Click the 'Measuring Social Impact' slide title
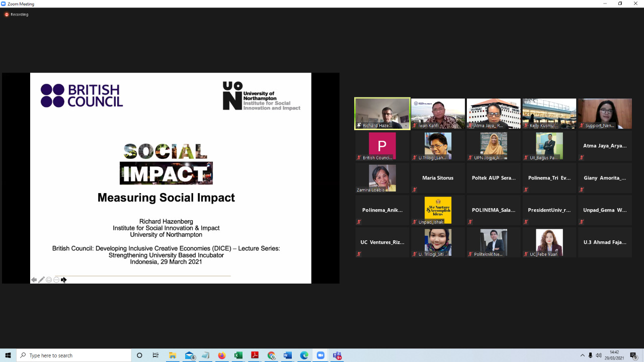Image resolution: width=644 pixels, height=362 pixels. 166,198
